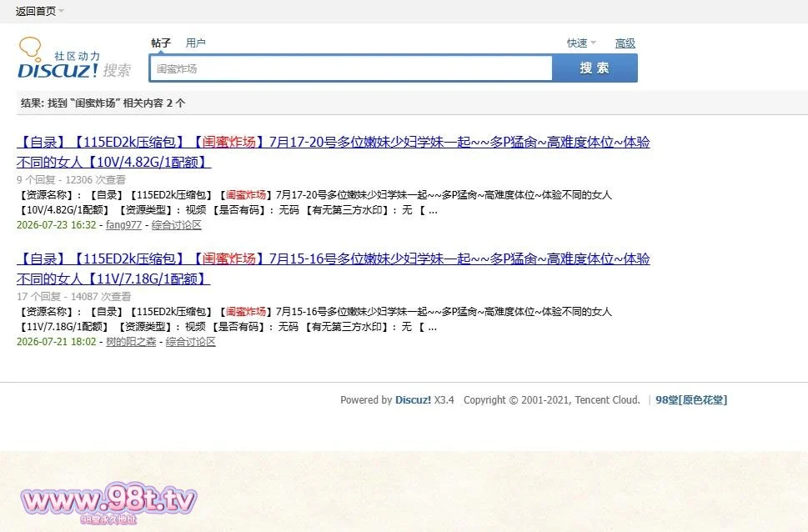Open 综合讨论区 forum link under 树的阳之森 post
The image size is (808, 532).
191,342
